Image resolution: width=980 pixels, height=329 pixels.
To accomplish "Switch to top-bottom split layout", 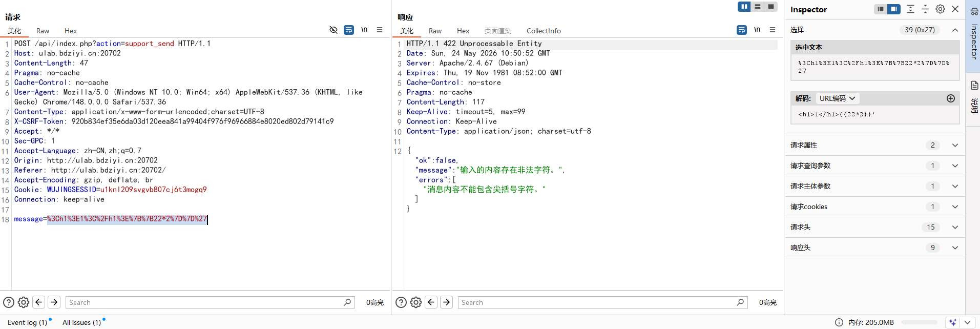I will (758, 7).
